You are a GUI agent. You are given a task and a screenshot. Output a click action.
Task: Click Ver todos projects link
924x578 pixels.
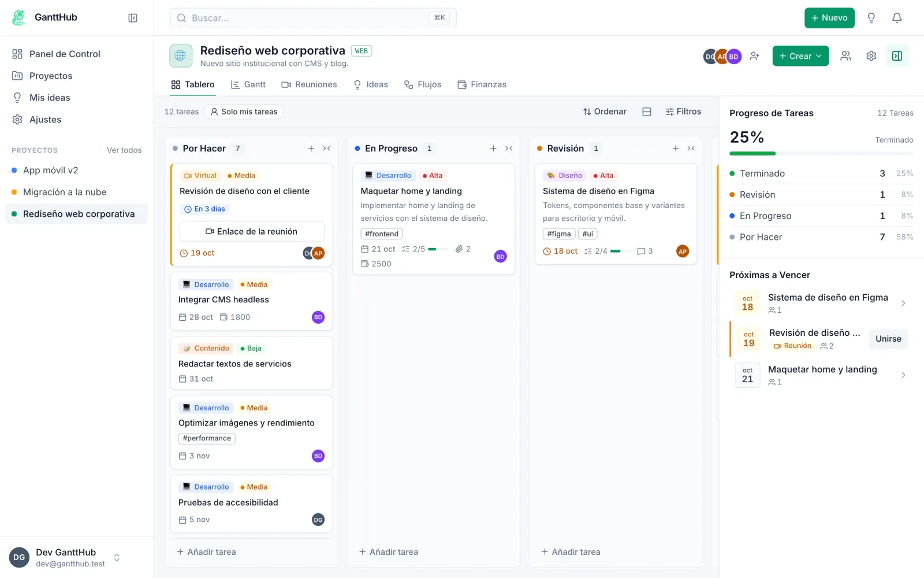124,150
